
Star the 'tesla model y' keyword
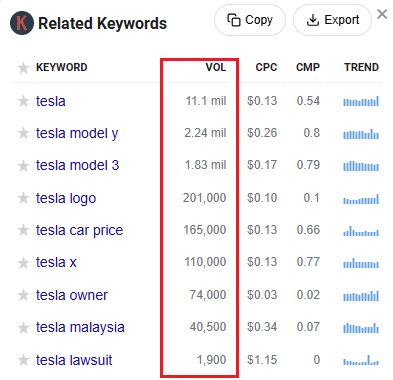(x=23, y=133)
